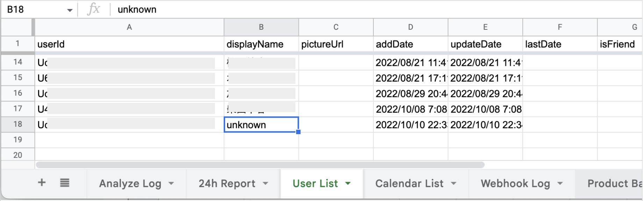Switch to the 24h Report sheet
The width and height of the screenshot is (644, 201).
tap(227, 183)
